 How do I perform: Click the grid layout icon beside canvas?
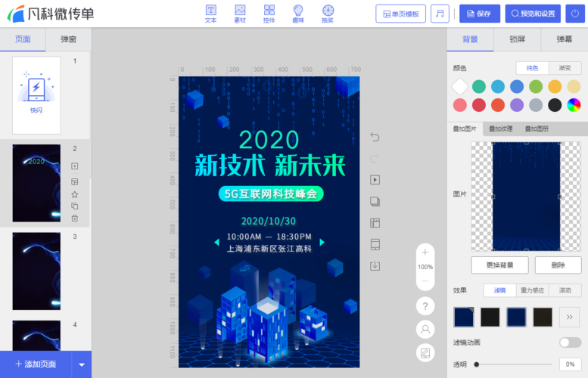click(375, 223)
